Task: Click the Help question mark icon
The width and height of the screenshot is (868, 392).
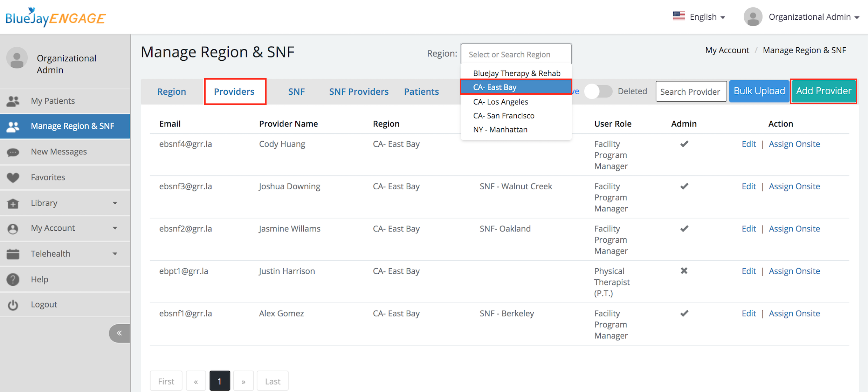Action: (x=13, y=279)
